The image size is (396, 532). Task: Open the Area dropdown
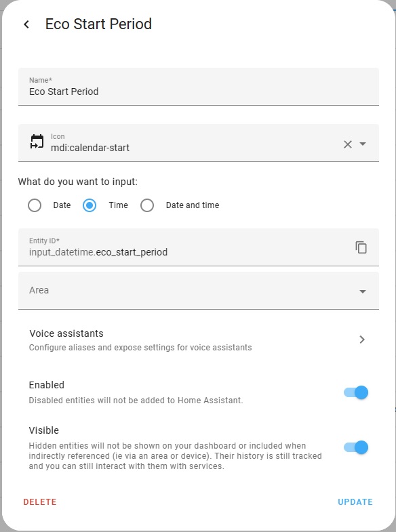click(199, 291)
